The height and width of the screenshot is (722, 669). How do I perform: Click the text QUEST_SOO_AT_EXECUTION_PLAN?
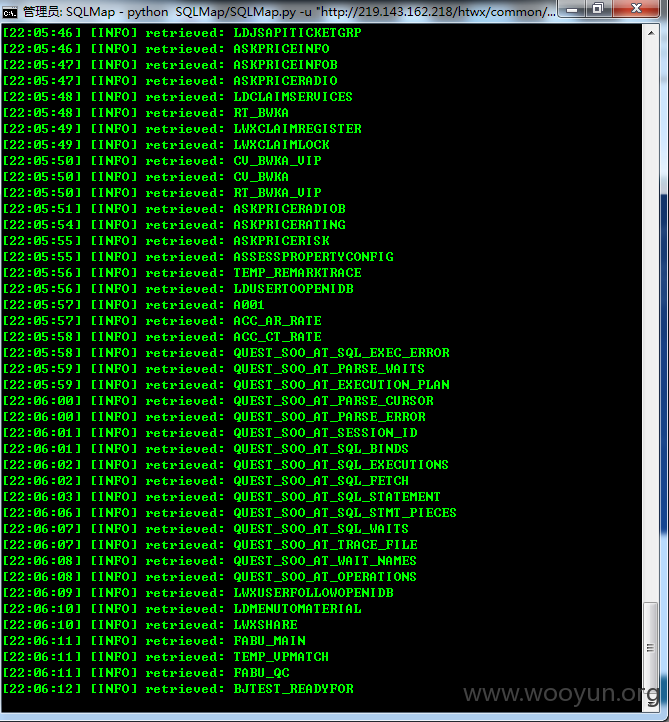341,384
